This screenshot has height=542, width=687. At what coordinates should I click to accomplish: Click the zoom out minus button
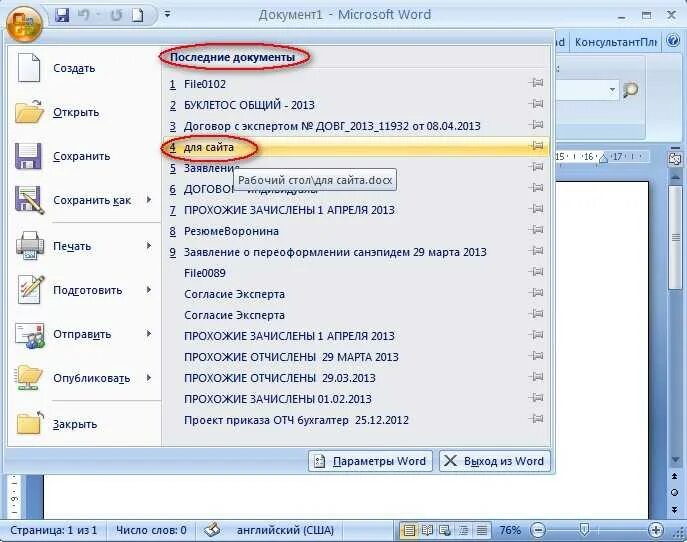coord(538,530)
